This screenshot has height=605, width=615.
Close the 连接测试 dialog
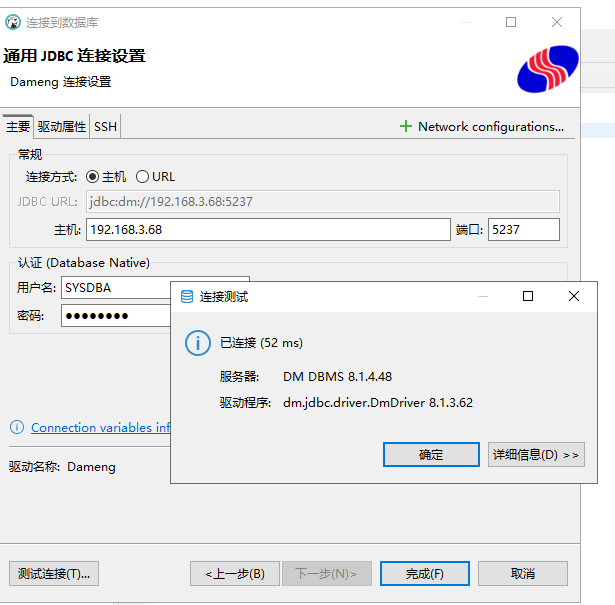(574, 296)
